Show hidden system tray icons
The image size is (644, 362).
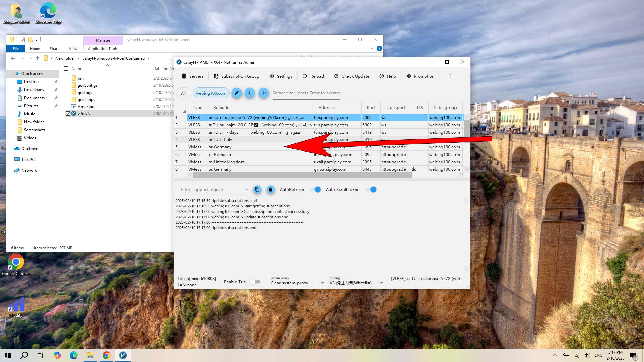pyautogui.click(x=555, y=355)
